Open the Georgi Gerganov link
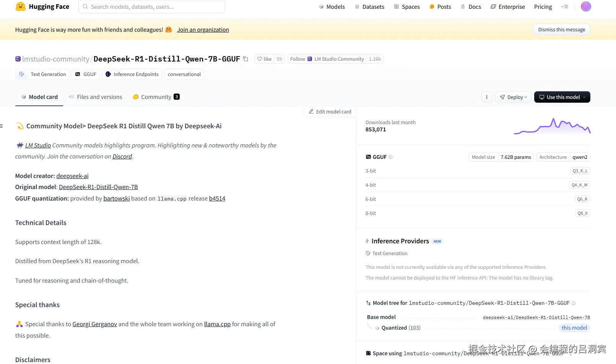 pyautogui.click(x=95, y=324)
